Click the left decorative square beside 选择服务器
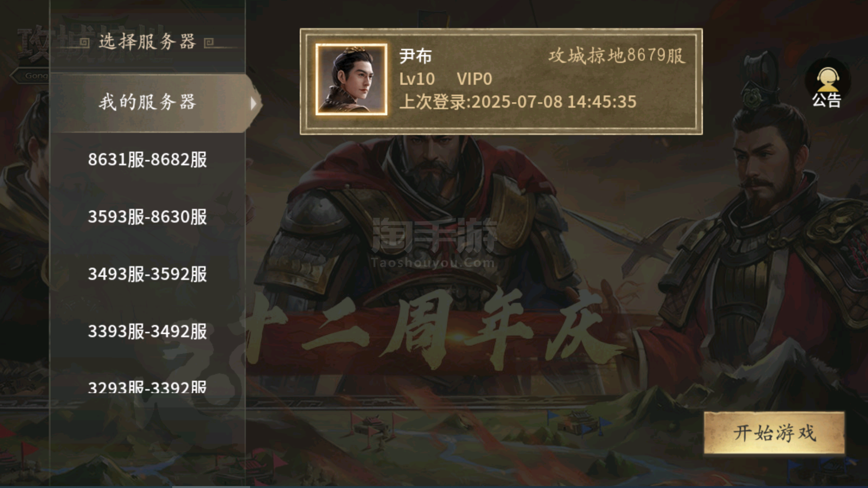Screen dimensions: 868x488 (84, 42)
